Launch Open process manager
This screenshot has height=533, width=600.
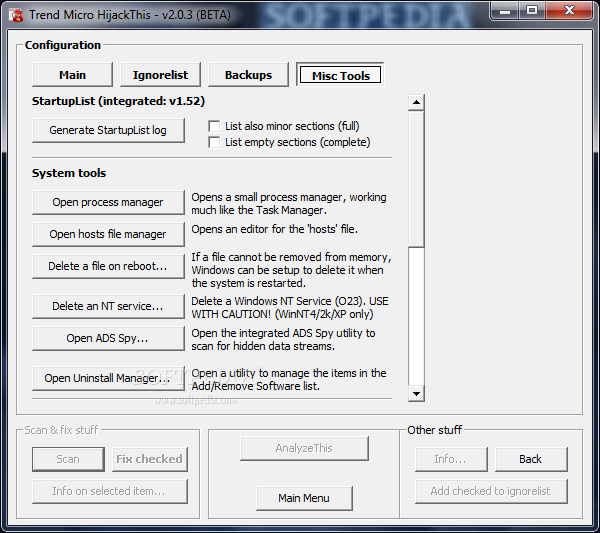(108, 202)
